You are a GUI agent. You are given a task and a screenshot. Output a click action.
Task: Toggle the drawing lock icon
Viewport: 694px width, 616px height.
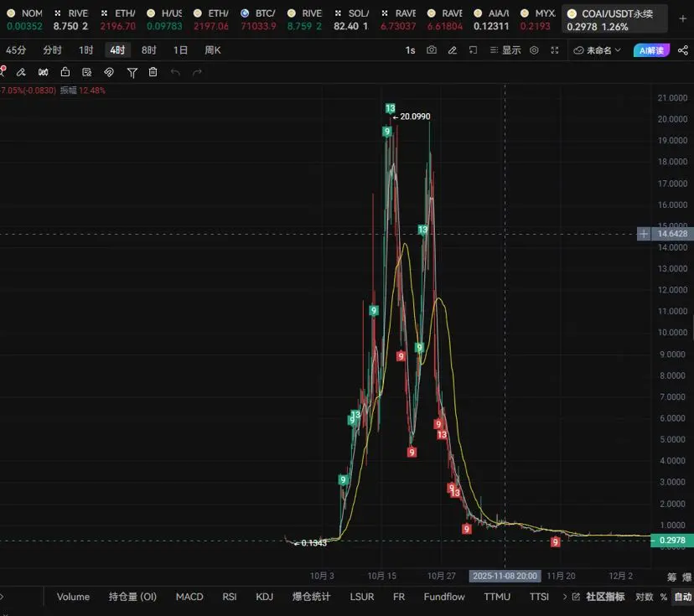pos(65,72)
